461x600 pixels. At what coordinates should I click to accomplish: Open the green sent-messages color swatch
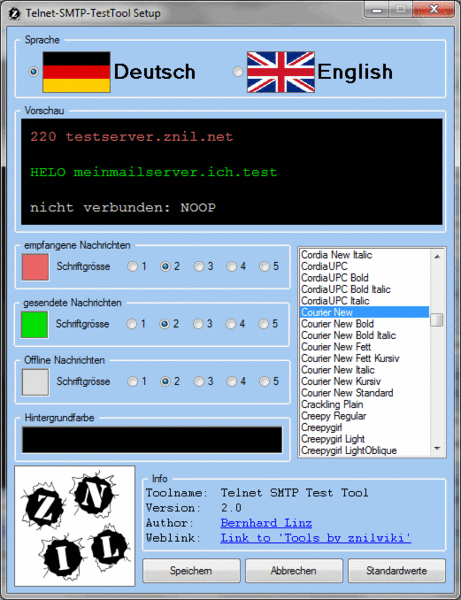pos(34,324)
